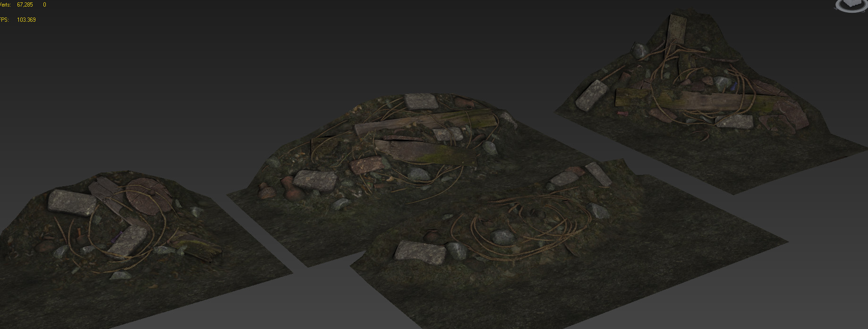Click the Verts count 67,285 statistic
The image size is (868, 329).
coord(25,5)
